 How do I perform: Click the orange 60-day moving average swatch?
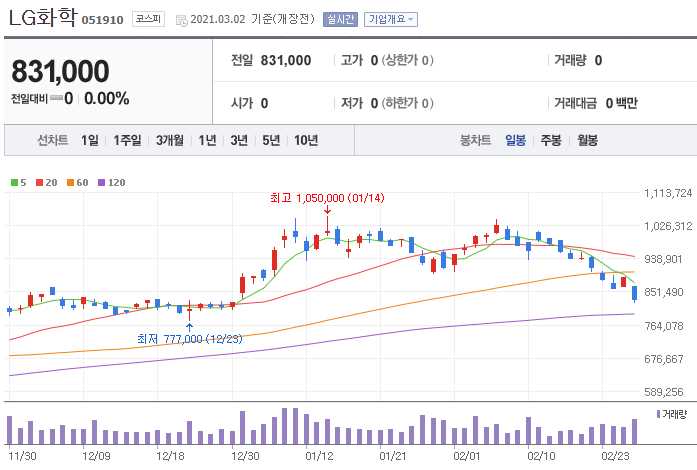(70, 182)
